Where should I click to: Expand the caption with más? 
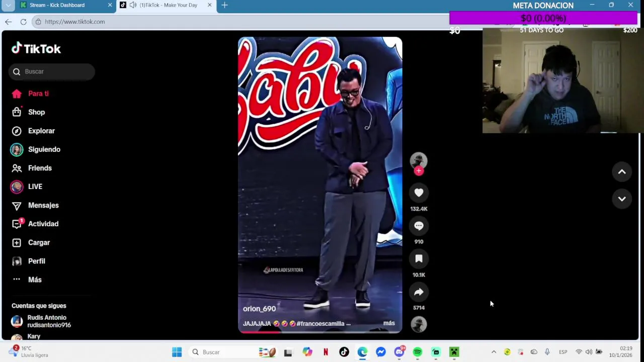point(389,323)
